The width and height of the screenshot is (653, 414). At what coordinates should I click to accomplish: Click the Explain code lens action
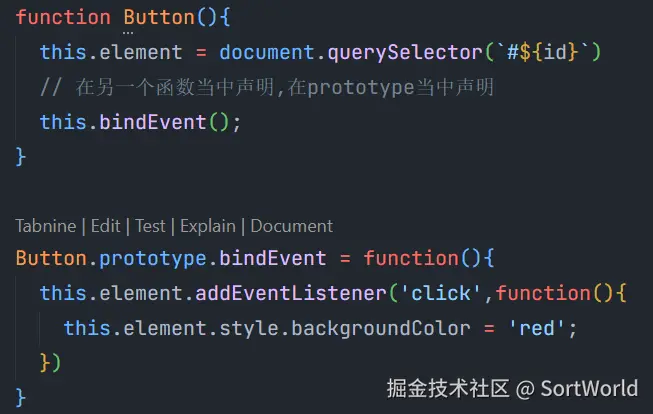(x=209, y=226)
